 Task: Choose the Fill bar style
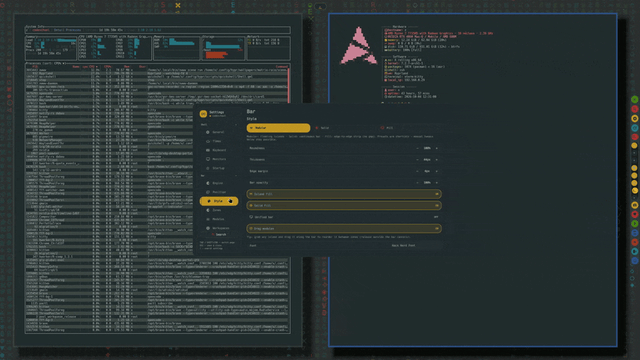pos(409,128)
